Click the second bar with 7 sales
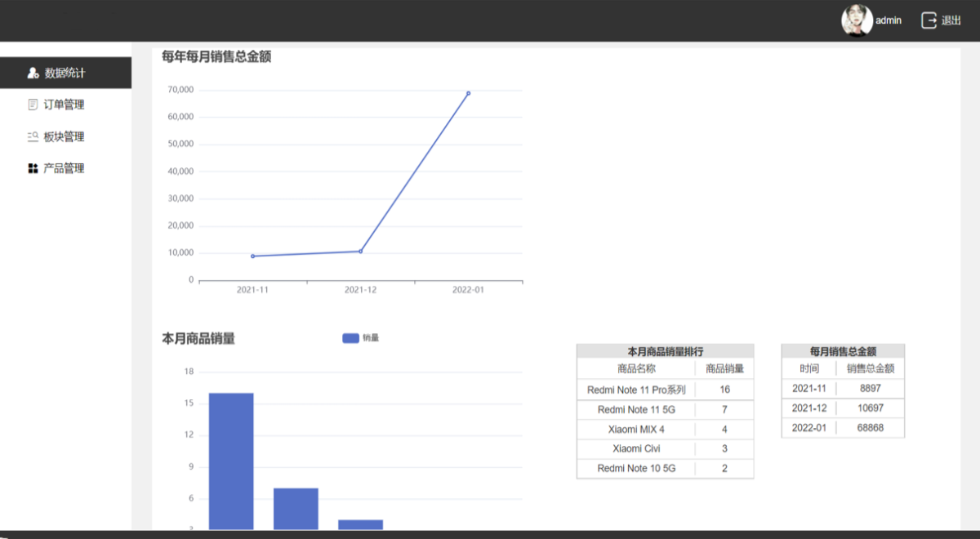This screenshot has height=539, width=980. [296, 509]
